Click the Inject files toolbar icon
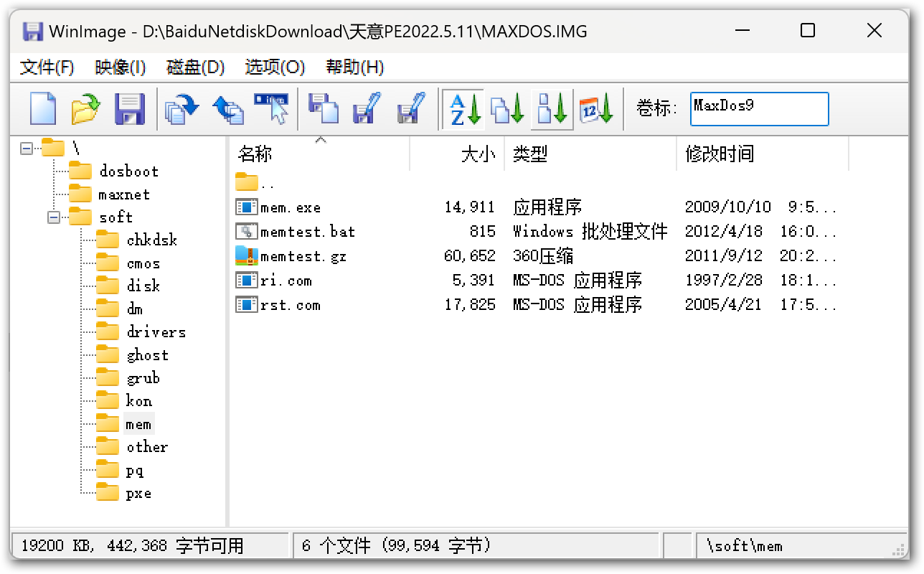924x574 pixels. [x=228, y=109]
